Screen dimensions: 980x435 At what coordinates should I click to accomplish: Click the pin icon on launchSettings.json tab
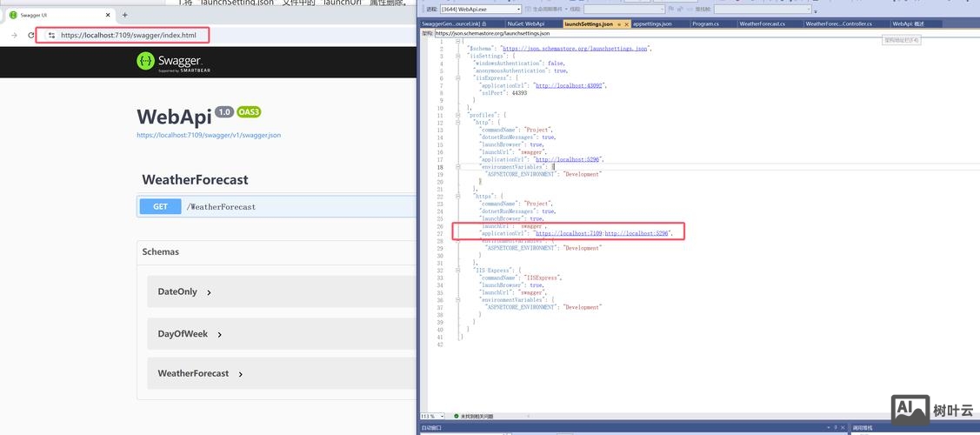pyautogui.click(x=618, y=23)
